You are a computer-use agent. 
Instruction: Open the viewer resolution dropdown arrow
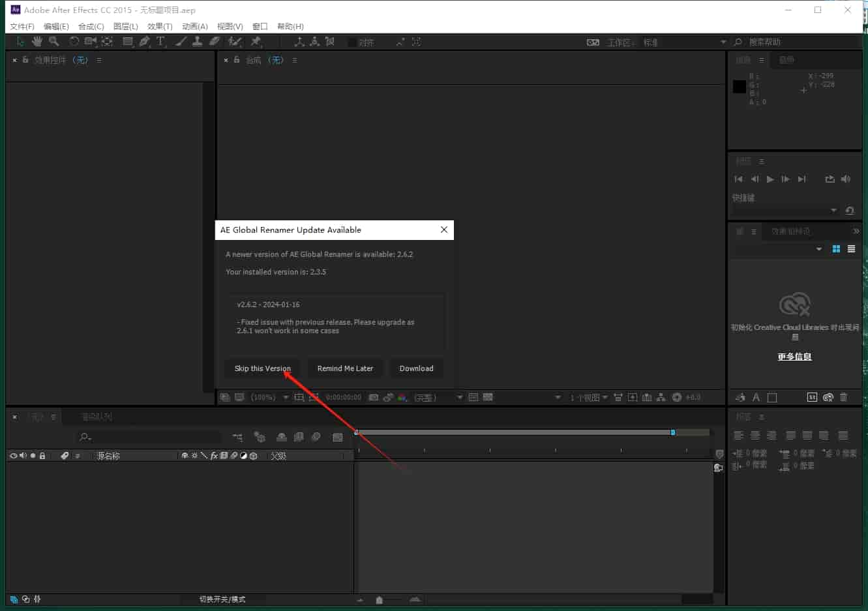(460, 397)
